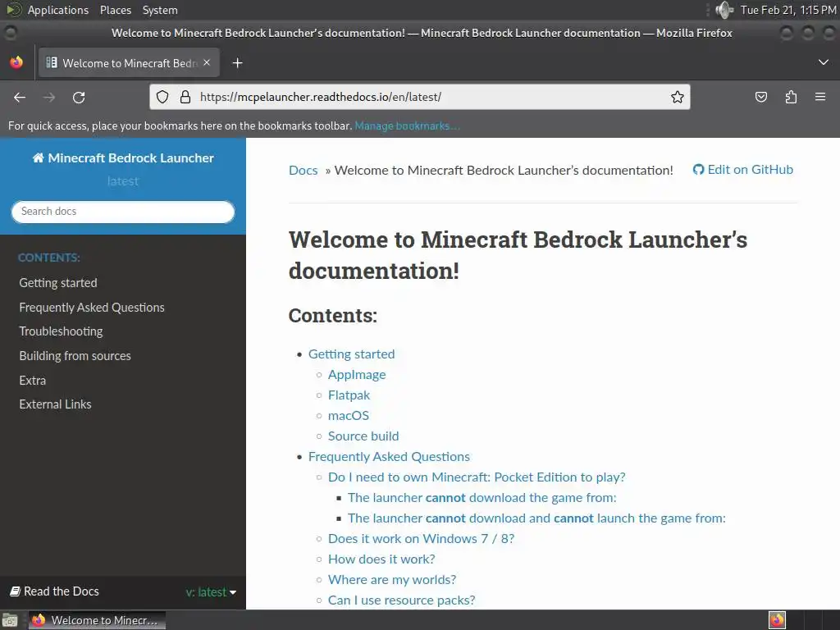Open the Applications menu
The width and height of the screenshot is (840, 630).
pos(58,10)
